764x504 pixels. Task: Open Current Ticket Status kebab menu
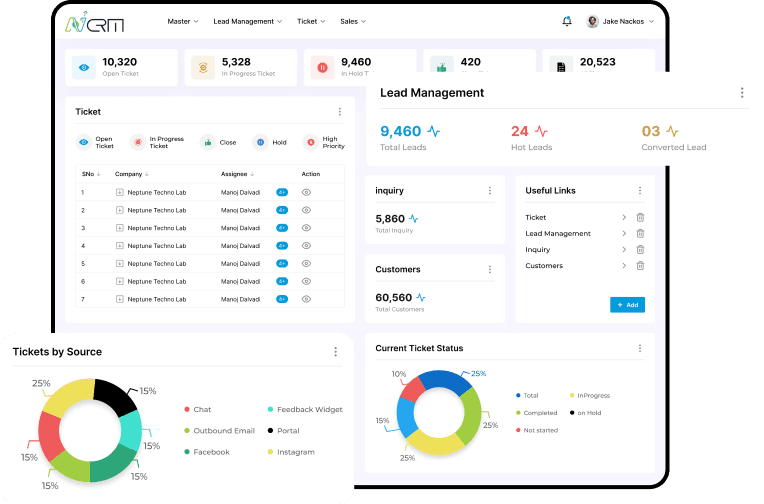(640, 348)
